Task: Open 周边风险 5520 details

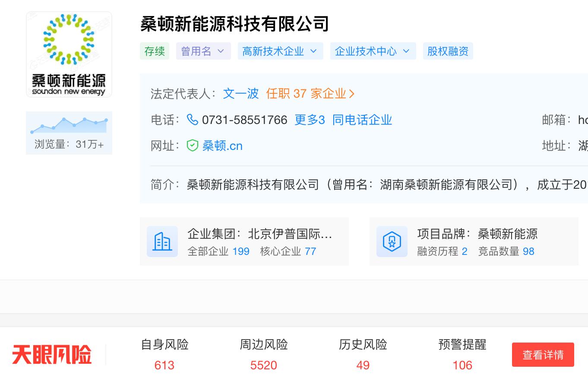Action: point(264,355)
